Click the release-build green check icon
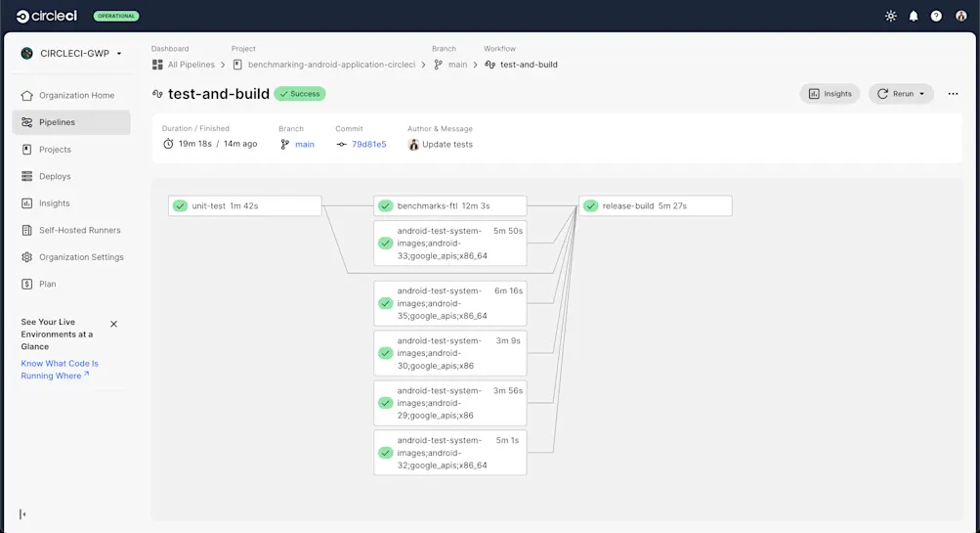 click(x=590, y=205)
